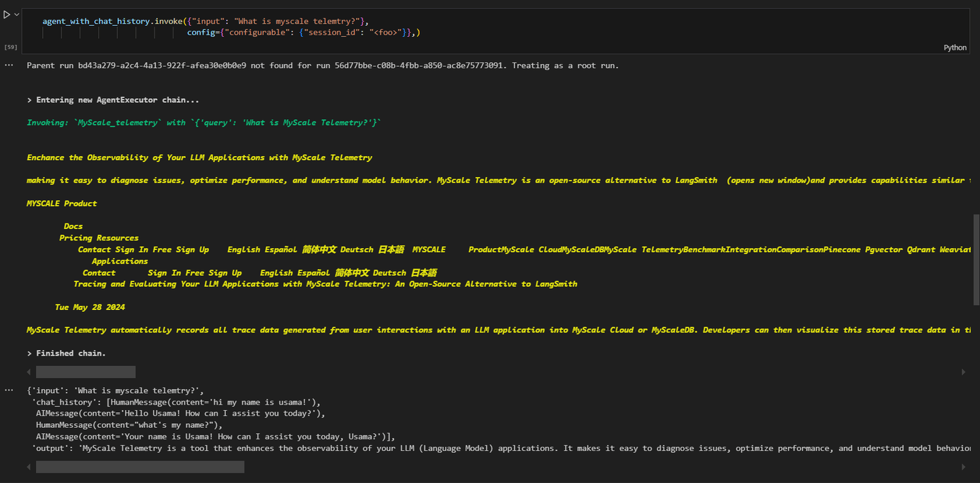Run the notebook cell with play icon
Image resolution: width=980 pixels, height=483 pixels.
click(7, 14)
